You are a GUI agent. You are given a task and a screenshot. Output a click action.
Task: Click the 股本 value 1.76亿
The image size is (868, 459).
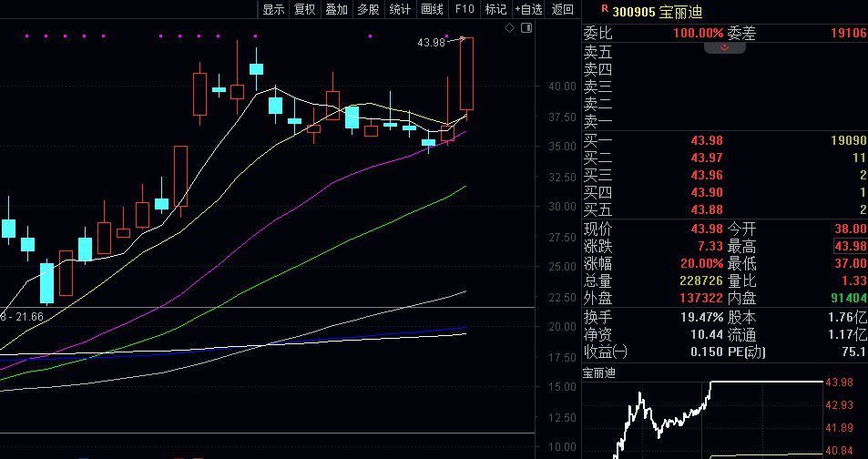point(848,317)
